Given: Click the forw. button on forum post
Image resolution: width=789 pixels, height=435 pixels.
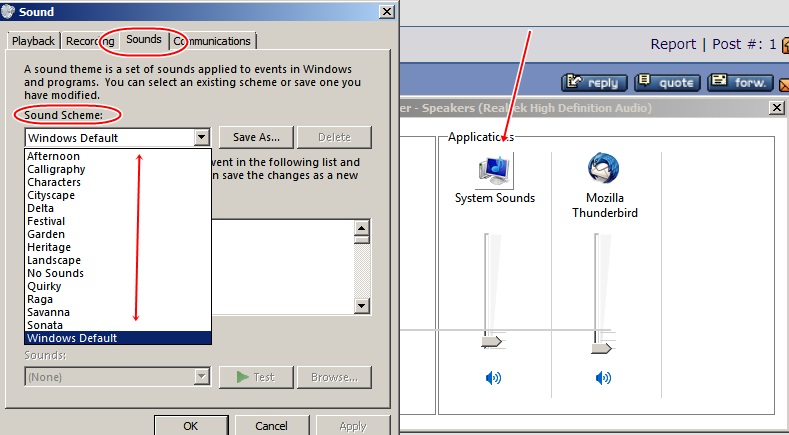Looking at the screenshot, I should point(740,83).
